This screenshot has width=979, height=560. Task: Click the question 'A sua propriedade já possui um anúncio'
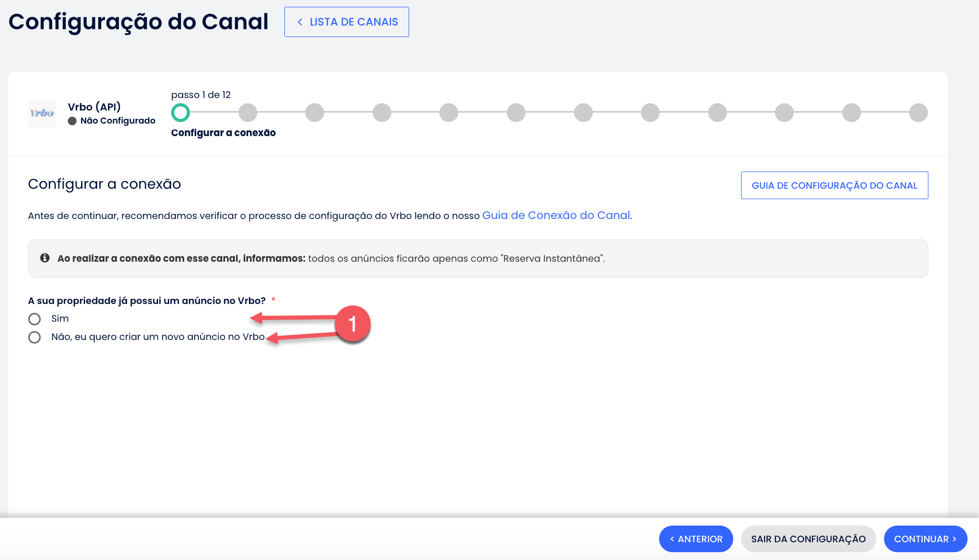147,301
